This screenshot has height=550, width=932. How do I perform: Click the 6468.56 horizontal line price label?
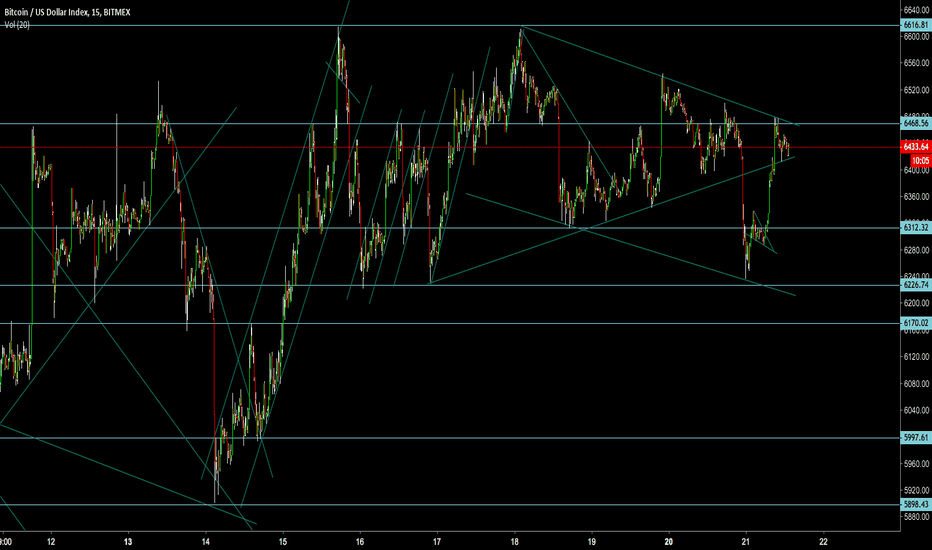(915, 124)
